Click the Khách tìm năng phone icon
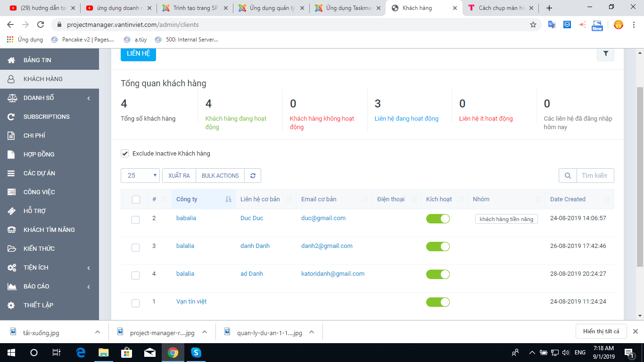Viewport: 644px width, 362px height. pyautogui.click(x=12, y=230)
